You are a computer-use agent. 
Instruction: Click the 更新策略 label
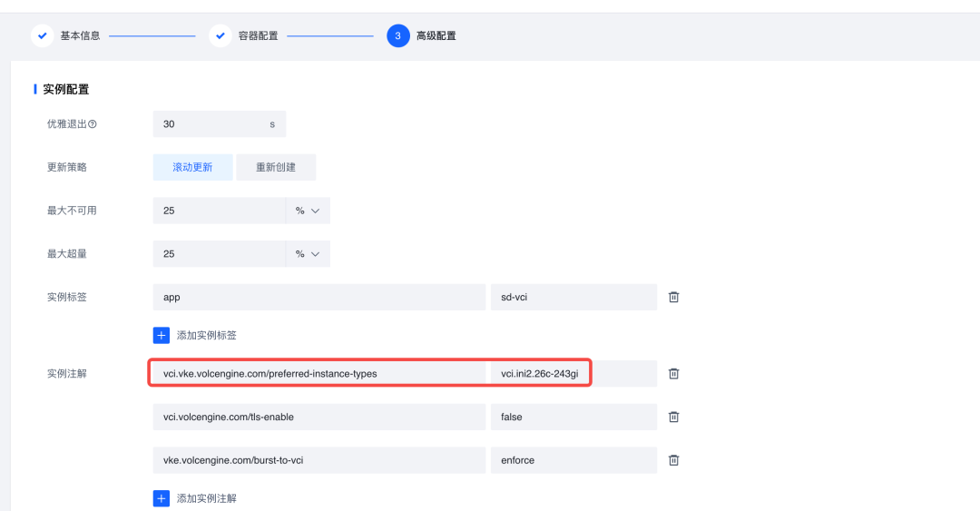point(67,167)
